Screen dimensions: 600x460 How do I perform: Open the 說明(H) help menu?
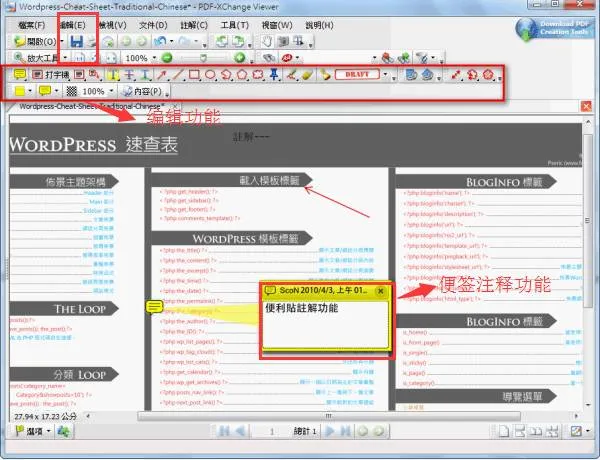pos(319,25)
